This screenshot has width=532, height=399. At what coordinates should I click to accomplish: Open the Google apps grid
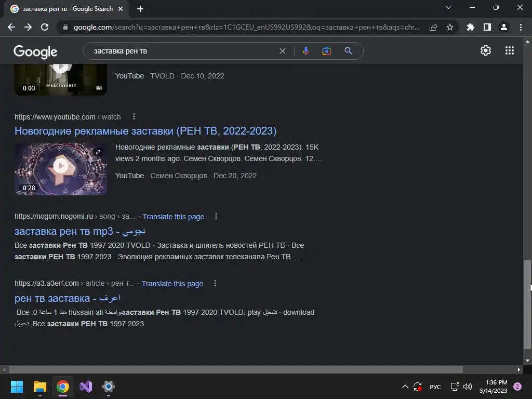click(x=510, y=50)
